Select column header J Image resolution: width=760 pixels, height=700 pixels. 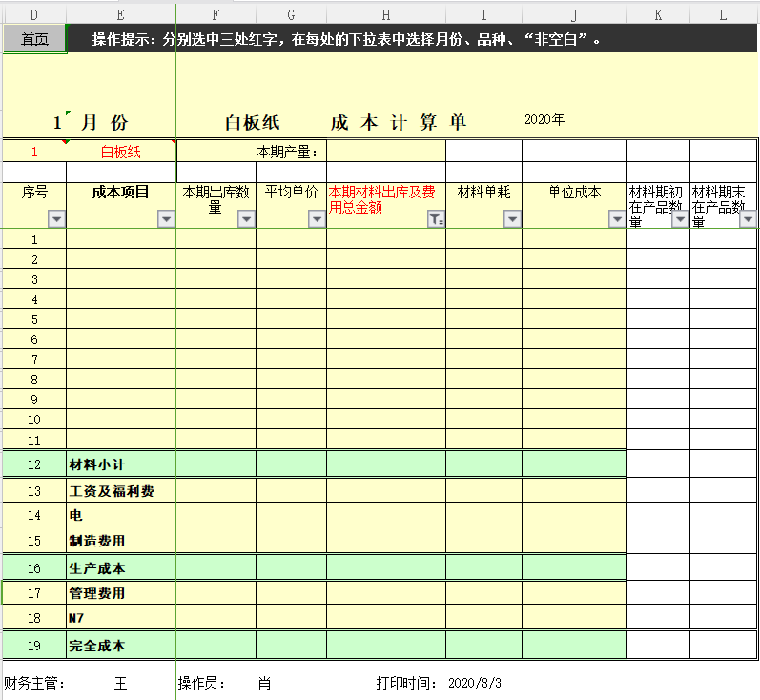point(574,15)
